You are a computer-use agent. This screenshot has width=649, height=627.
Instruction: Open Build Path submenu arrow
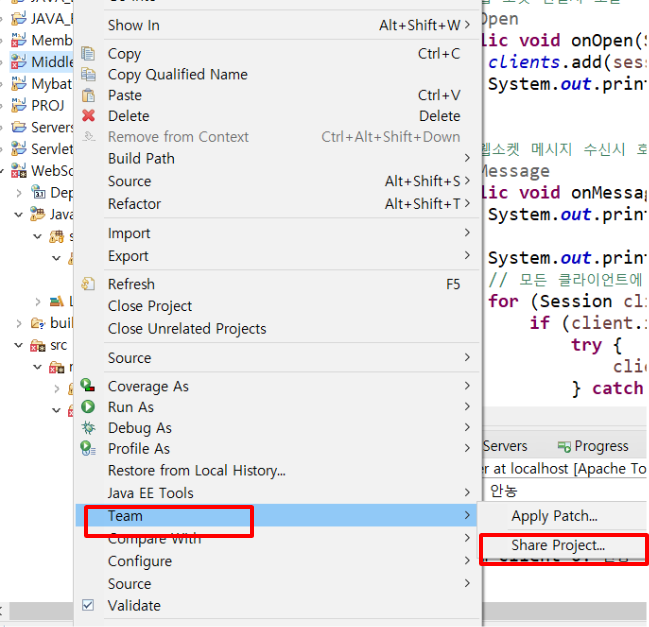coord(467,158)
